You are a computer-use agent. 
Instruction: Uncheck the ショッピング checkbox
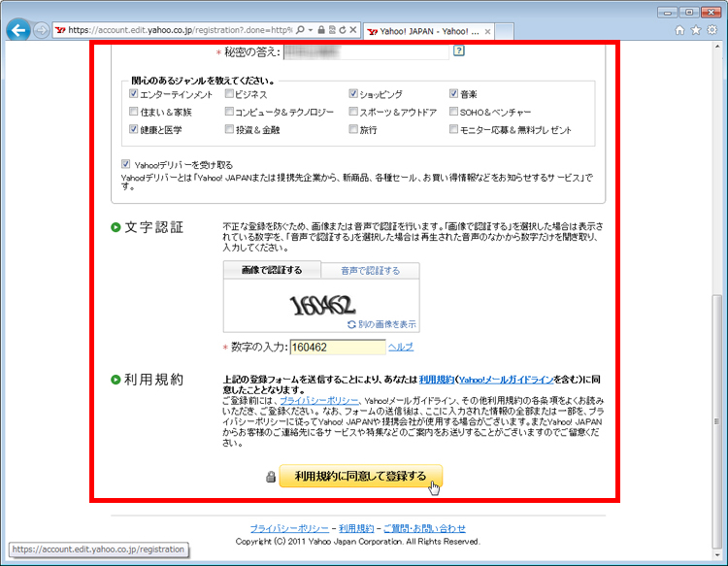[x=353, y=94]
